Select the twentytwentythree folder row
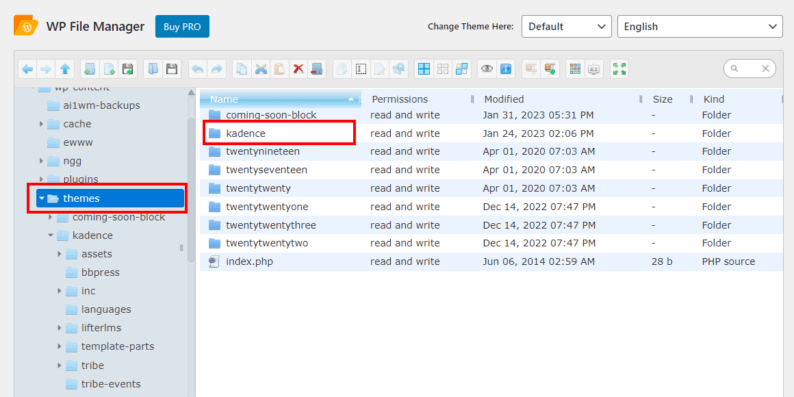The image size is (794, 397). (x=491, y=225)
